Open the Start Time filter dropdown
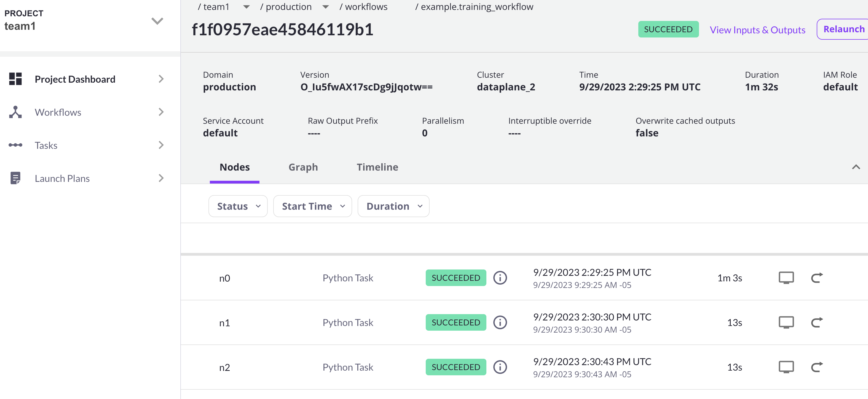This screenshot has width=868, height=399. pyautogui.click(x=312, y=206)
